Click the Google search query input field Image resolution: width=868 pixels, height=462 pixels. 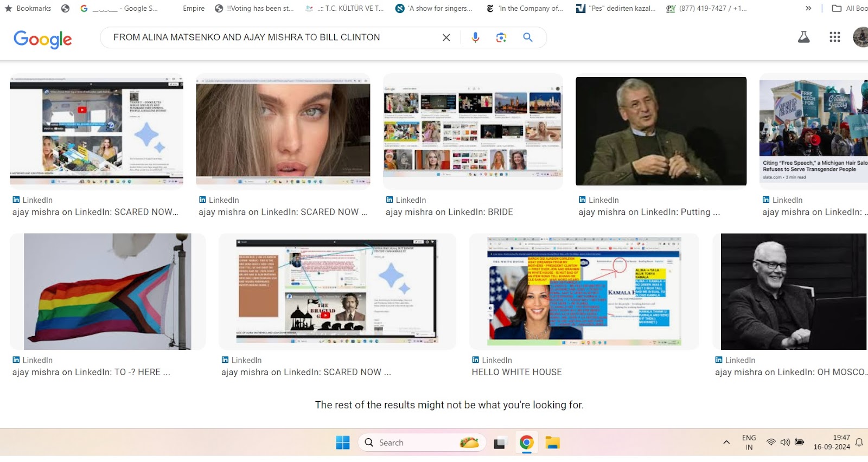click(271, 37)
